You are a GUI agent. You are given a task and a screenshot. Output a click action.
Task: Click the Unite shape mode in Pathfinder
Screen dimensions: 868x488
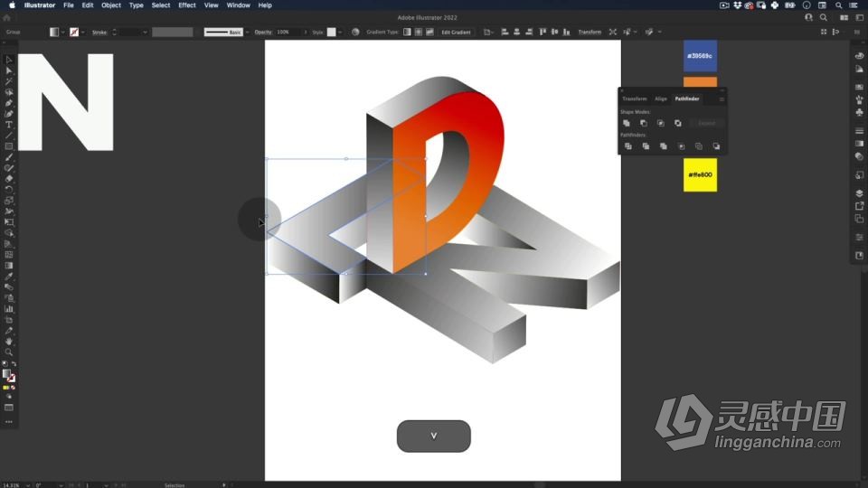pos(627,123)
